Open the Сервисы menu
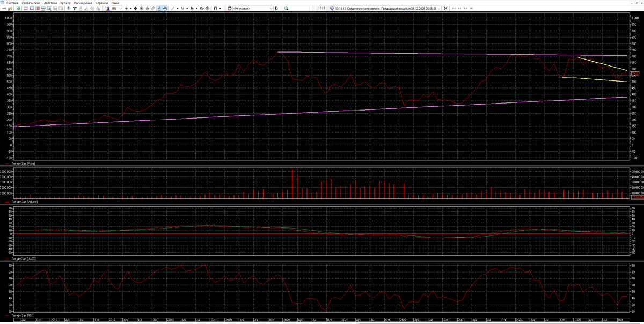The image size is (644, 324). point(102,3)
